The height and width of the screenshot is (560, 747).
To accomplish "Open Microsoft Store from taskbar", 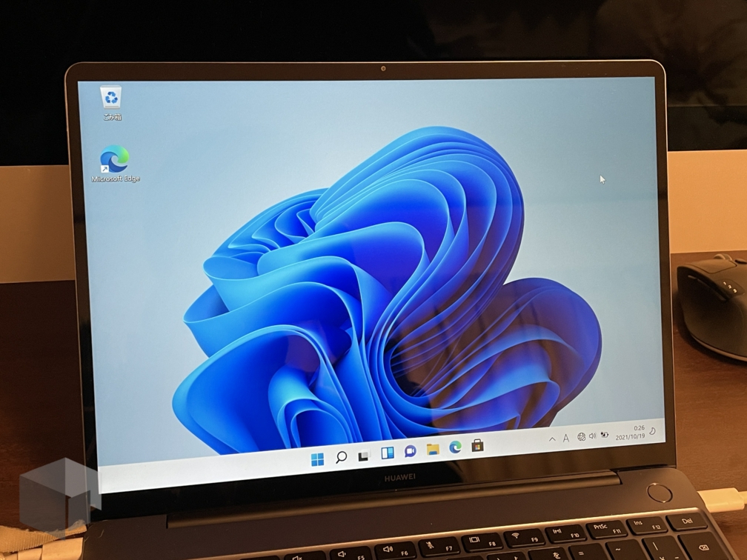I will click(x=477, y=446).
